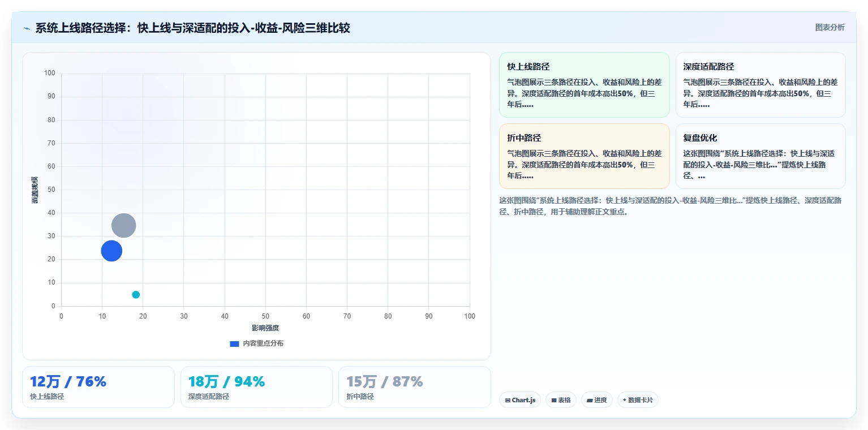Click the 深度适配路径 label under 18万
The height and width of the screenshot is (430, 868).
coord(209,397)
